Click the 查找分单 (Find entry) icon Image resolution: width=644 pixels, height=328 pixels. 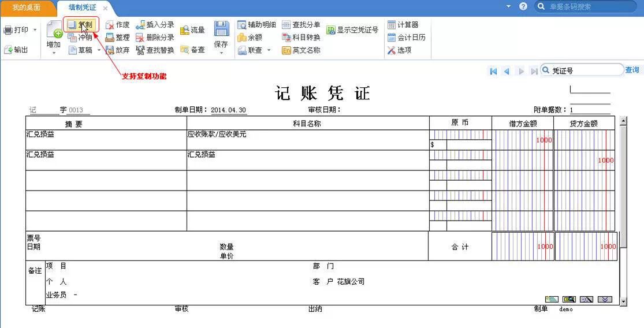(286, 25)
